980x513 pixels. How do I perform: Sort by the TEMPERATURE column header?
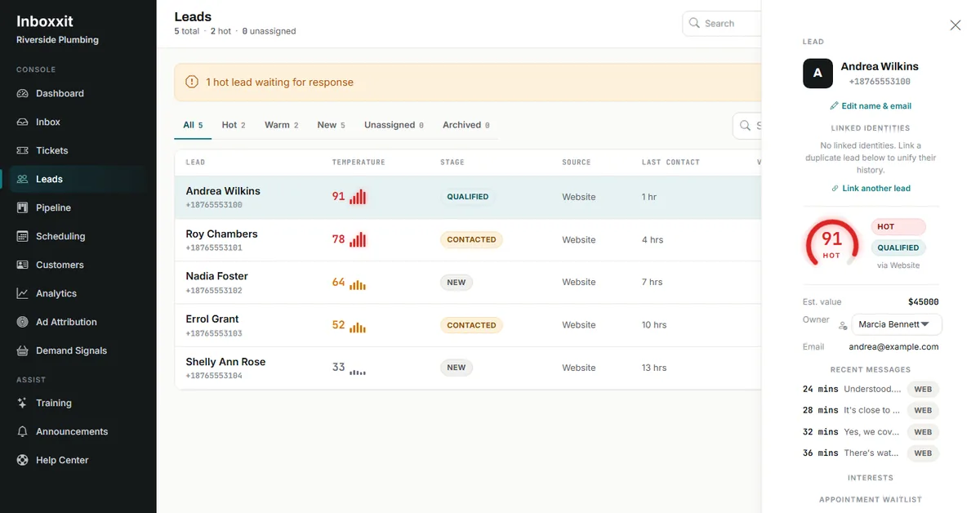click(359, 163)
